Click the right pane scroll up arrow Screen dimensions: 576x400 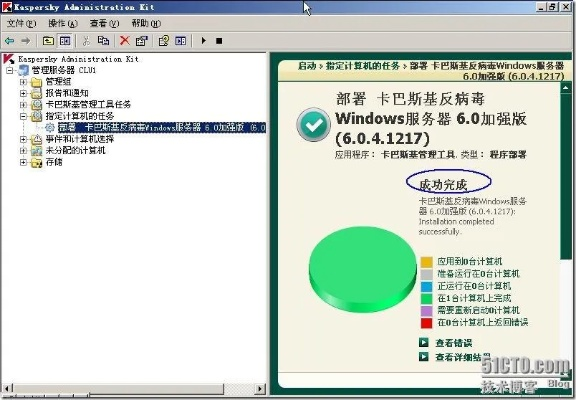pyautogui.click(x=565, y=88)
